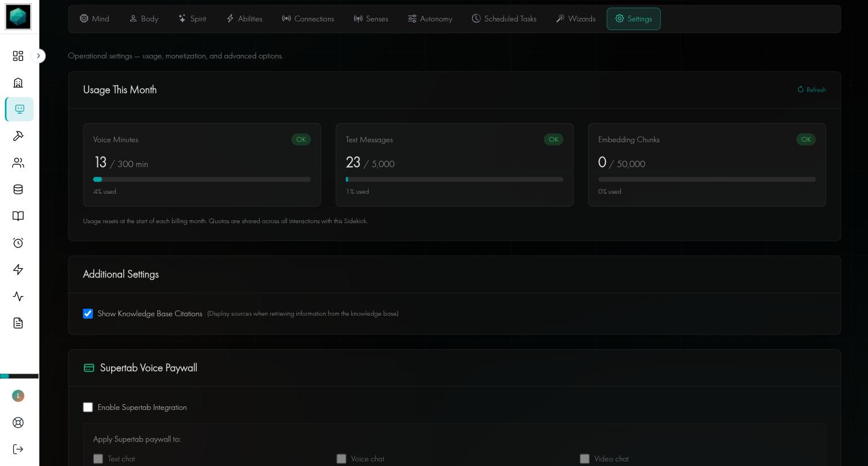Open the building icon in sidebar

click(x=18, y=83)
